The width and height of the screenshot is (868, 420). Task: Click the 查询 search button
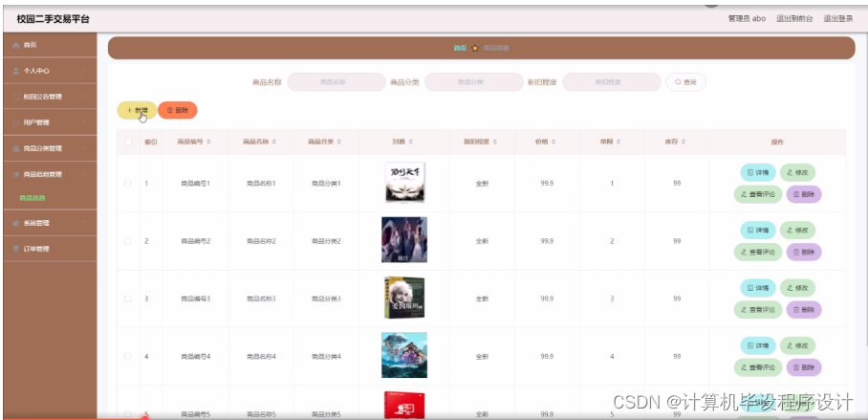tap(685, 82)
